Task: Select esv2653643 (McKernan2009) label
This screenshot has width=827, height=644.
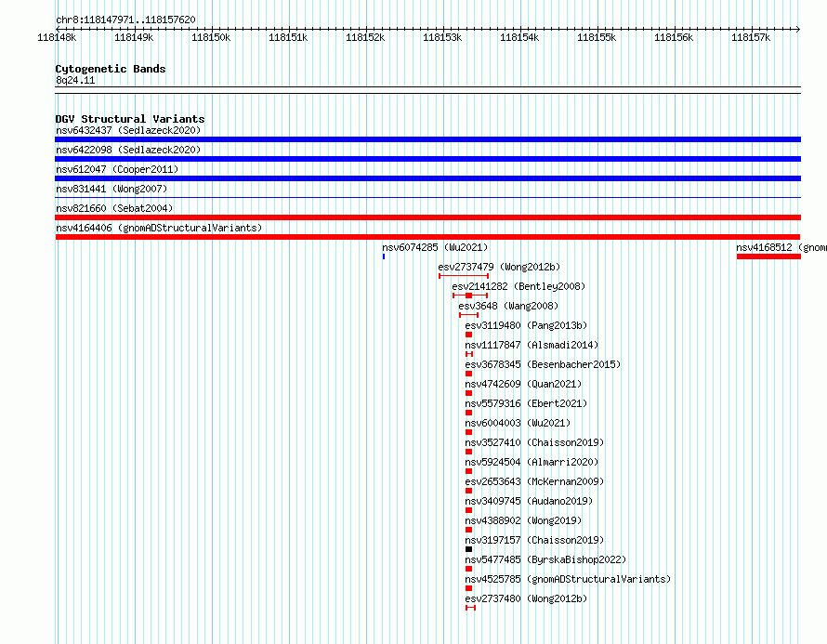Action: [x=534, y=481]
